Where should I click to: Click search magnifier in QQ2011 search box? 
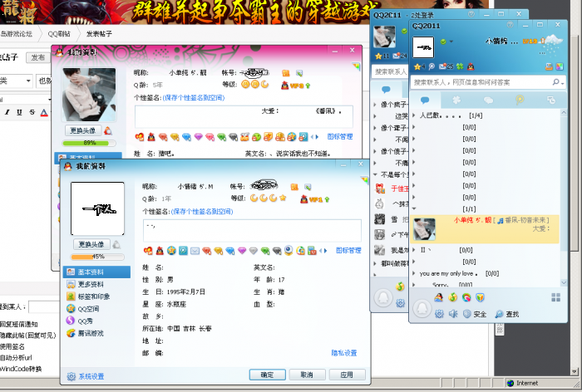[x=555, y=82]
